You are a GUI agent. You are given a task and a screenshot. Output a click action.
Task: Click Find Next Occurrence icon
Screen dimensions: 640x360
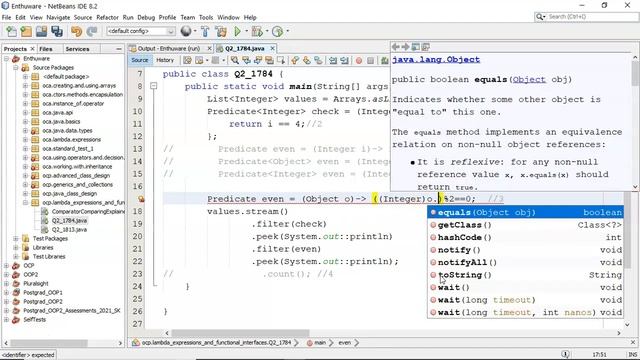tap(258, 60)
